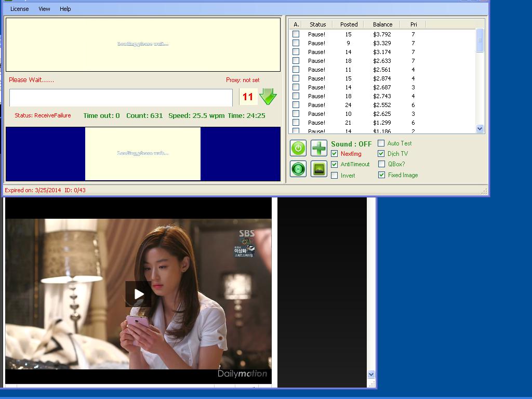Click the account list scrollbar thumb
The width and height of the screenshot is (532, 399).
coord(480,41)
